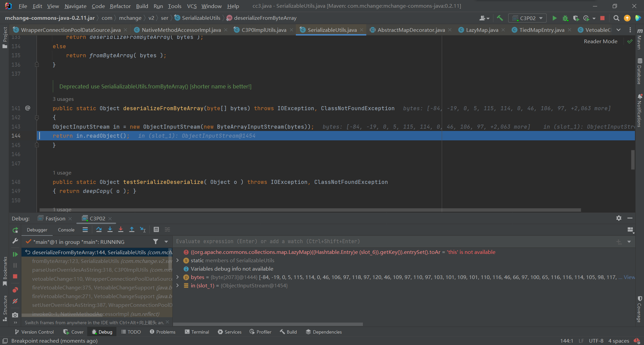Open the Maven side panel
The width and height of the screenshot is (644, 345).
(x=640, y=38)
